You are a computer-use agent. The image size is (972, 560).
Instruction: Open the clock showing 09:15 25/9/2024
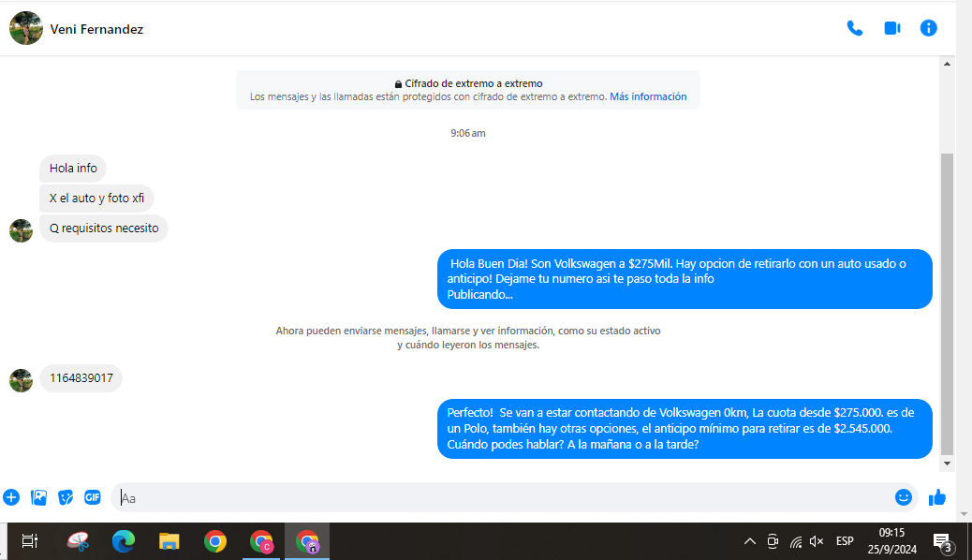click(892, 540)
